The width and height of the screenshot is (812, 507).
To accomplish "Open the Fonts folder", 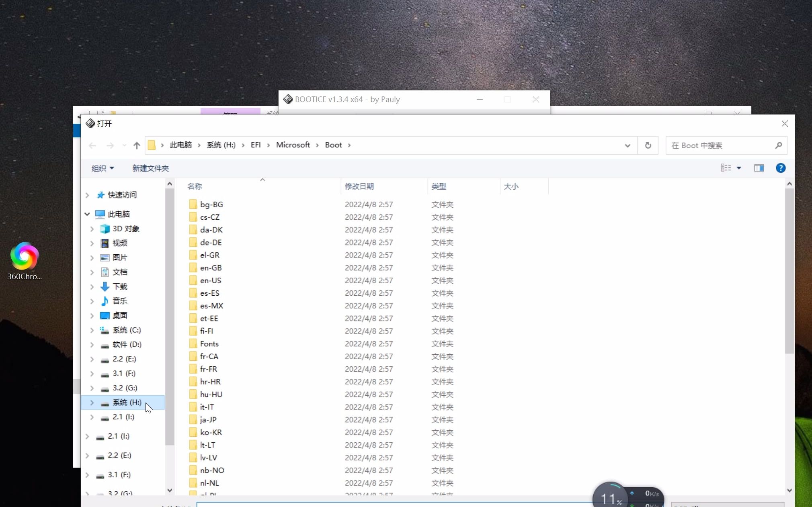I will coord(209,344).
